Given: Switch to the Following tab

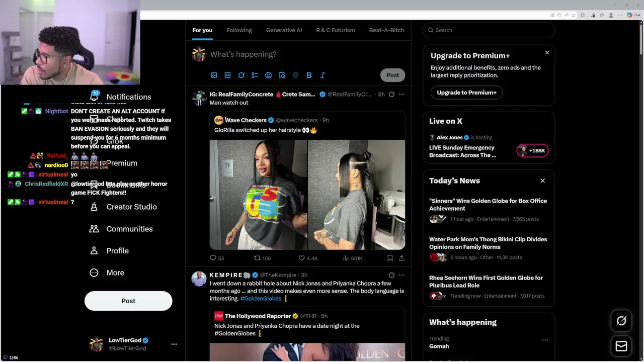Looking at the screenshot, I should pyautogui.click(x=239, y=30).
